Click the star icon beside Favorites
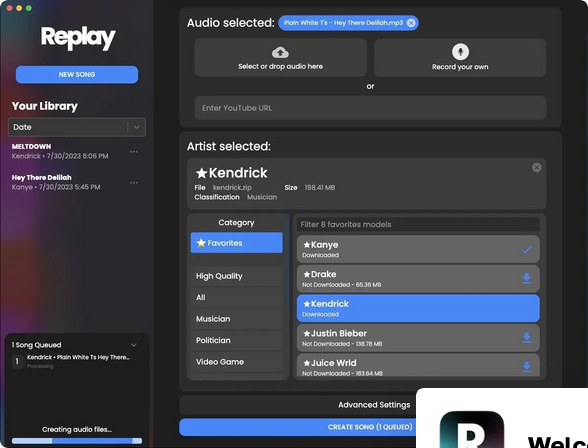Image resolution: width=588 pixels, height=448 pixels. pyautogui.click(x=201, y=243)
